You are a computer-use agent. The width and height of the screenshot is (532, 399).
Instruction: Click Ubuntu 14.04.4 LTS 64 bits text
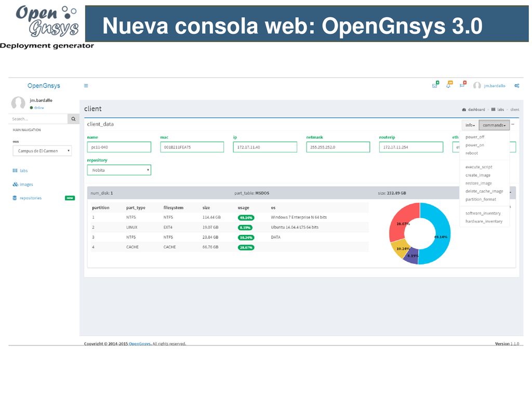point(295,228)
